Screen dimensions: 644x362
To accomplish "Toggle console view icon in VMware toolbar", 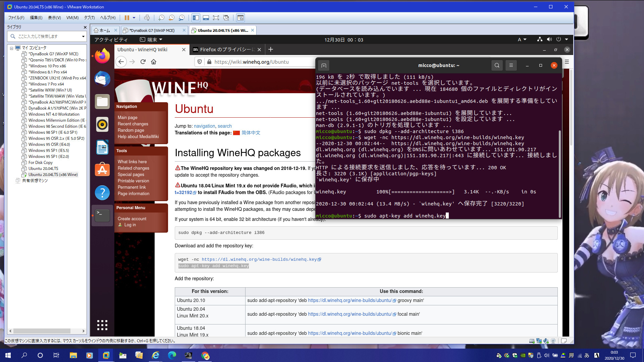I will point(240,18).
